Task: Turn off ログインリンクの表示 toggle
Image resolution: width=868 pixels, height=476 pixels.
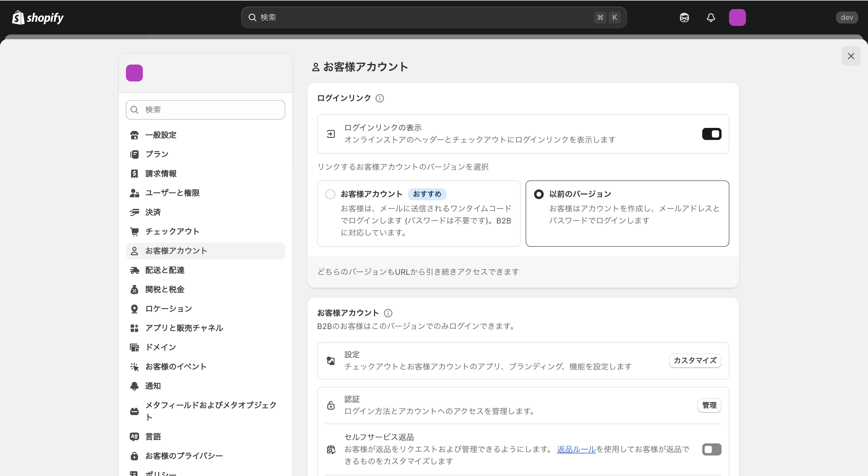Action: 712,134
